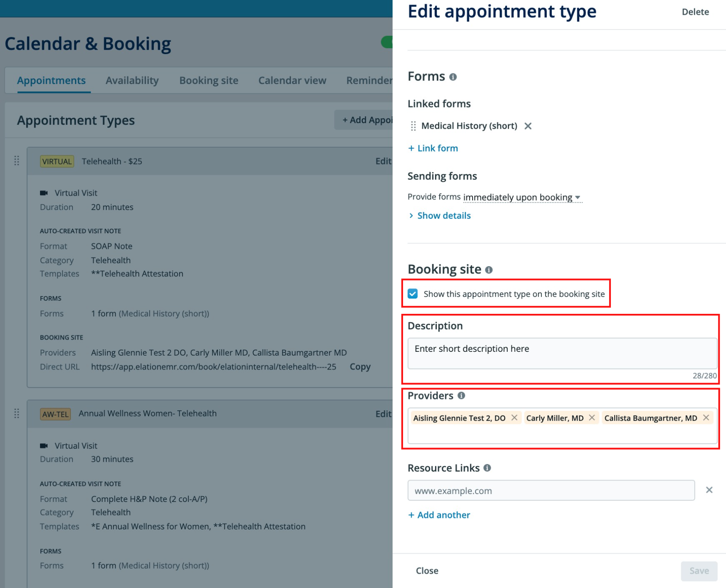Remove the Aisling Glennie Test 2 provider chip

click(514, 418)
